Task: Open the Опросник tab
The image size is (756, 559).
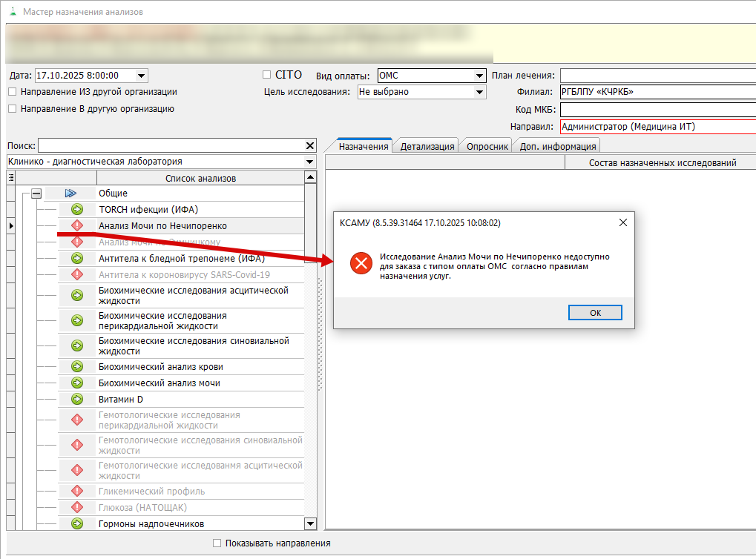Action: coord(487,146)
